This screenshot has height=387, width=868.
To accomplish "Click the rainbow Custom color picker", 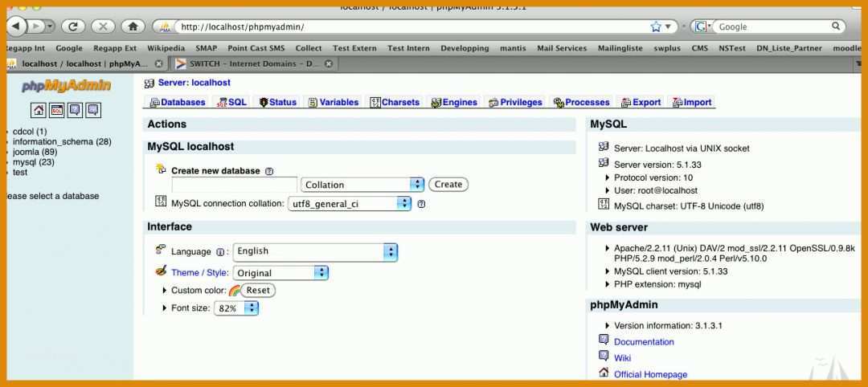I will [x=234, y=291].
